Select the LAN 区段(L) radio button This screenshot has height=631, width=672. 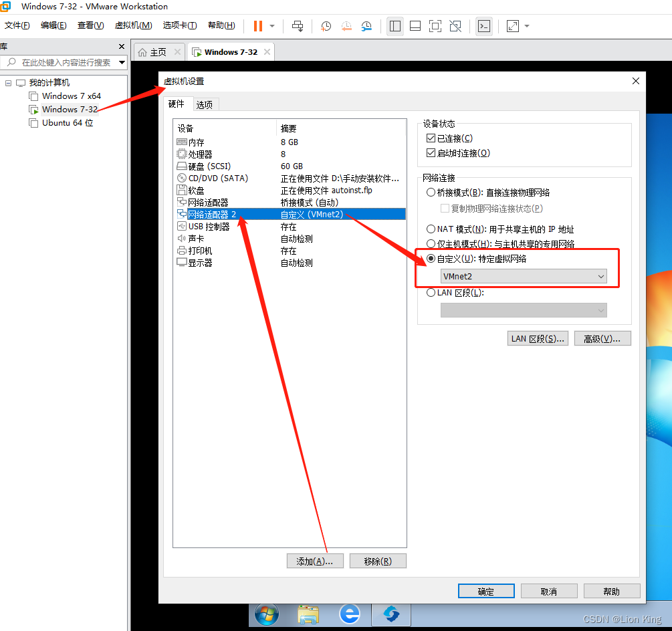click(431, 293)
